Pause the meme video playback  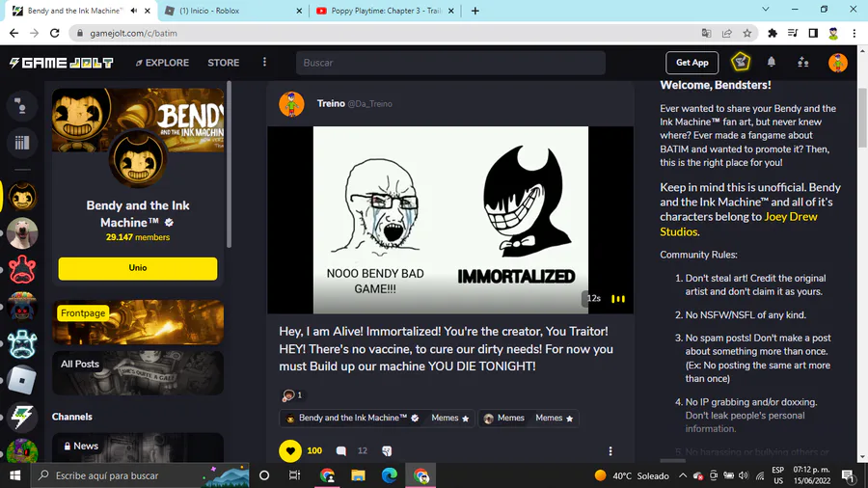618,299
